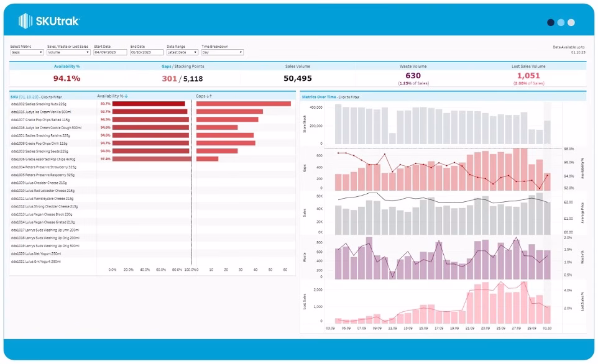
Task: Click the Waste Volume 630 value
Action: (413, 76)
